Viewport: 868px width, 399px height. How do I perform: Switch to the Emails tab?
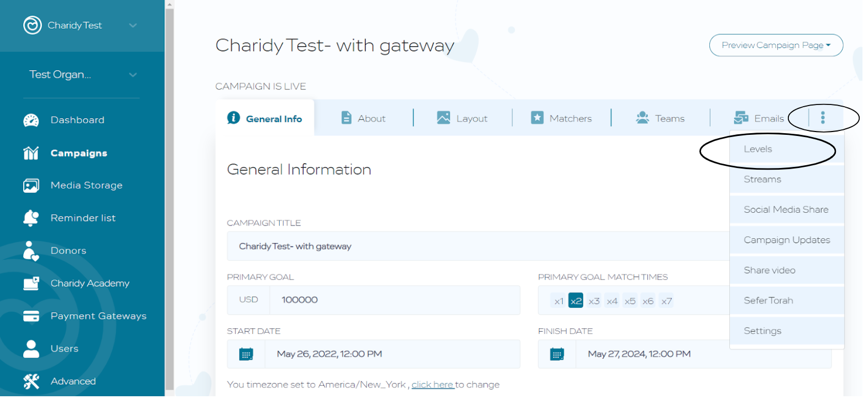click(759, 118)
